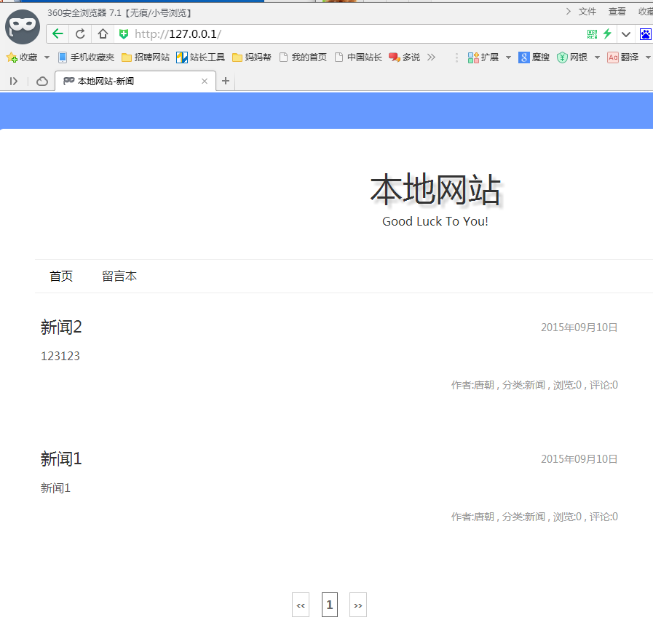Close the 本地网站-新闻 tab
The width and height of the screenshot is (653, 644).
coord(205,82)
